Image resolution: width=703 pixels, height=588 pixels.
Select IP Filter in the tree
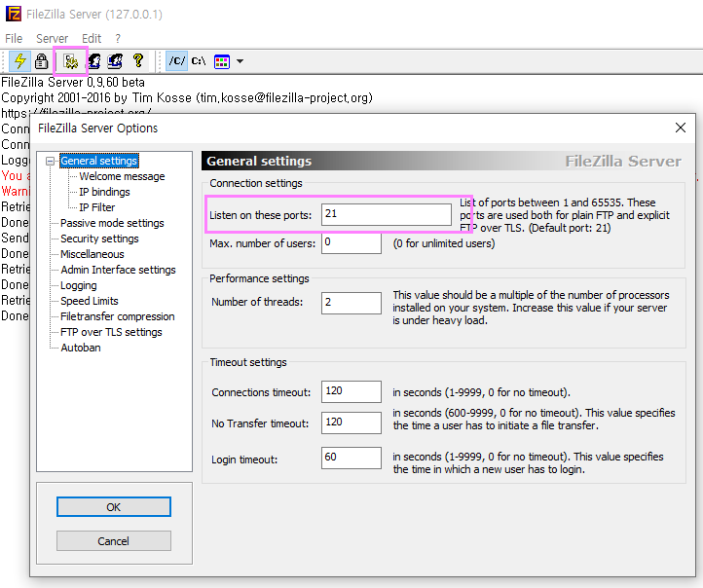tap(96, 207)
